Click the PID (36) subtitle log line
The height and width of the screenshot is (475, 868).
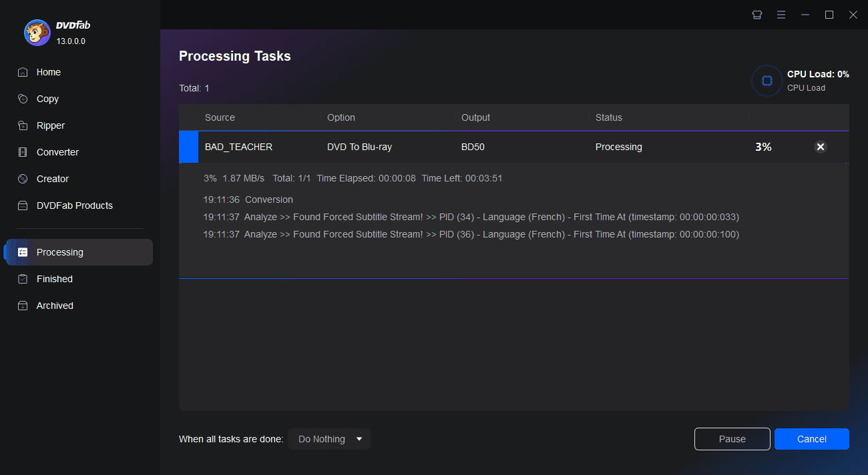click(471, 234)
